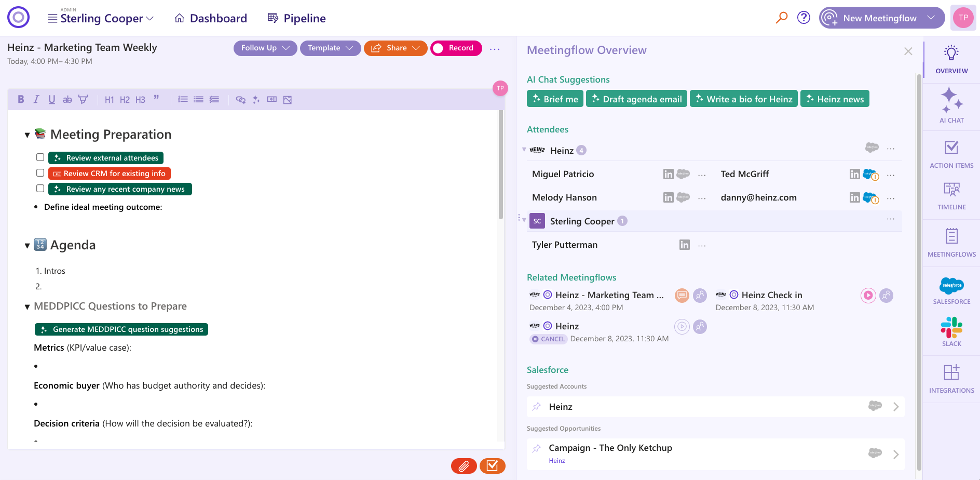
Task: Go to the Dashboard
Action: pyautogui.click(x=211, y=18)
